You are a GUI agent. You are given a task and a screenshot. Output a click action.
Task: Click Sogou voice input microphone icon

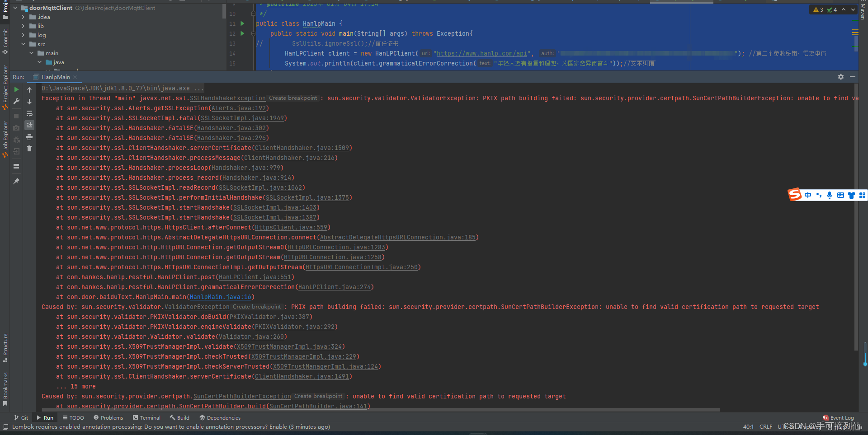[x=830, y=195]
